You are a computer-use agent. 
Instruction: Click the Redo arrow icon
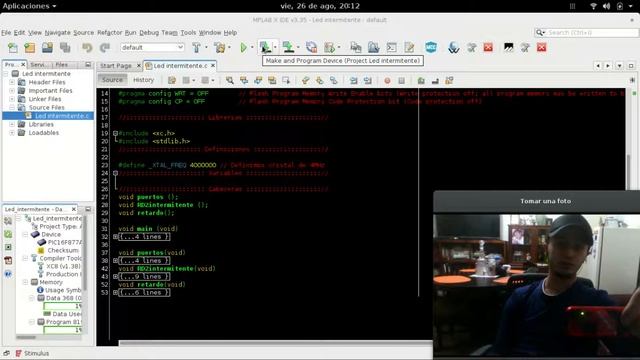point(105,47)
